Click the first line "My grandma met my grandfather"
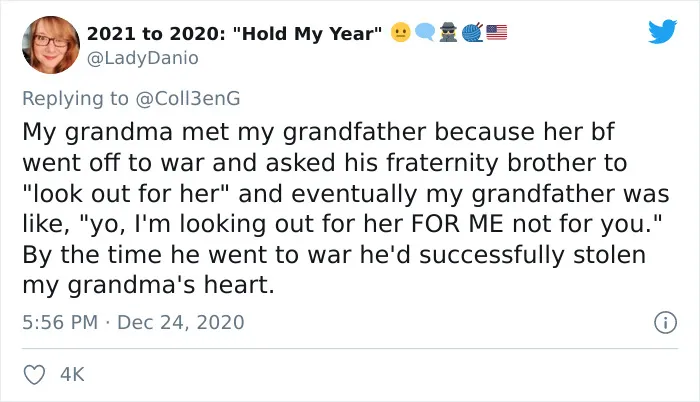Image resolution: width=700 pixels, height=402 pixels. pyautogui.click(x=224, y=133)
